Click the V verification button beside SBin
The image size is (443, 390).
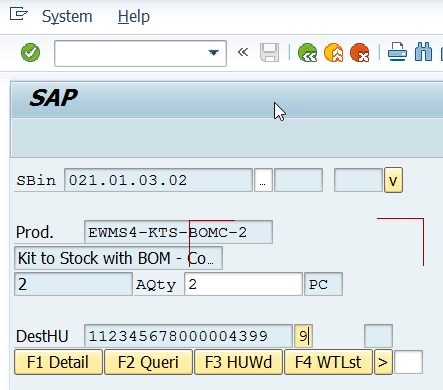tap(393, 180)
